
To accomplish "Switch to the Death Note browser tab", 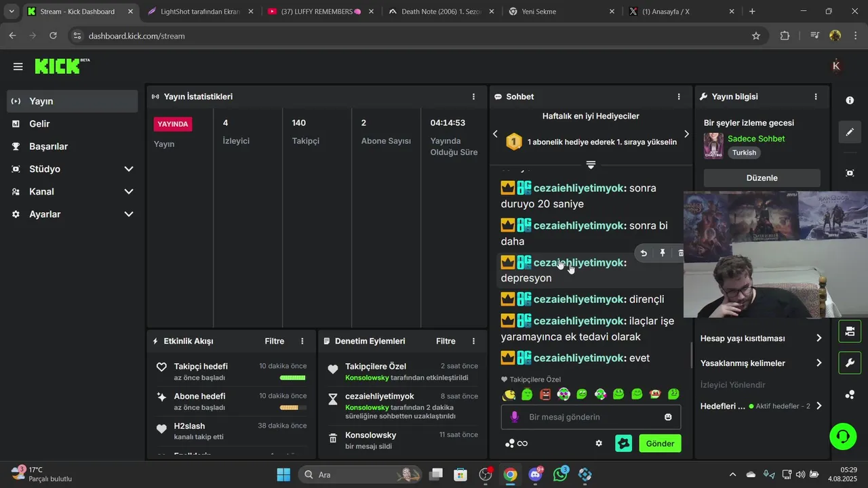I will coord(441,12).
